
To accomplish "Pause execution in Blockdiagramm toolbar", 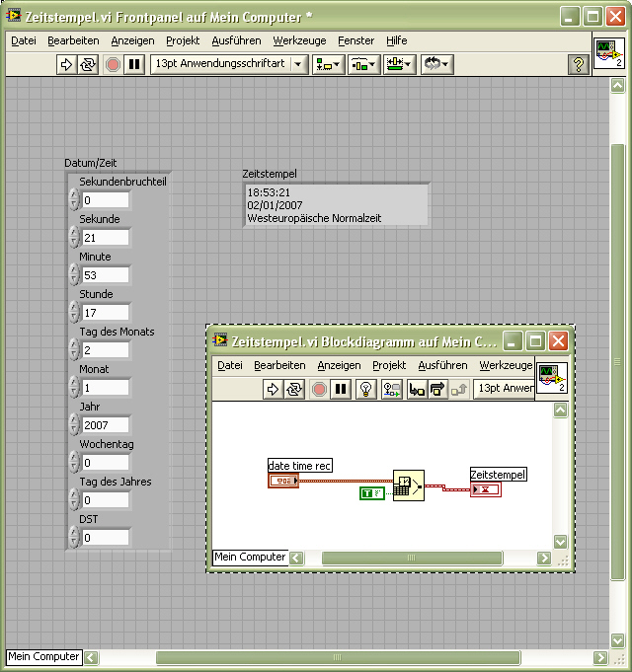I will [341, 389].
